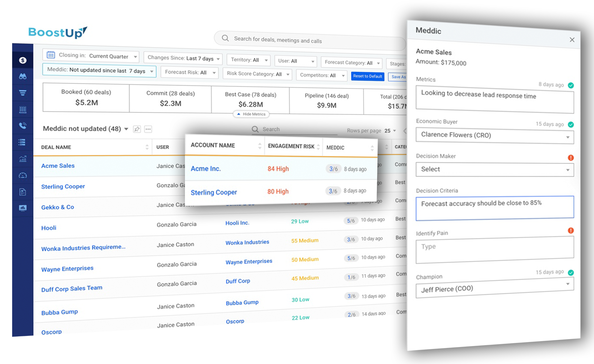594x364 pixels.
Task: Click green check beside Metrics field
Action: coord(571,85)
